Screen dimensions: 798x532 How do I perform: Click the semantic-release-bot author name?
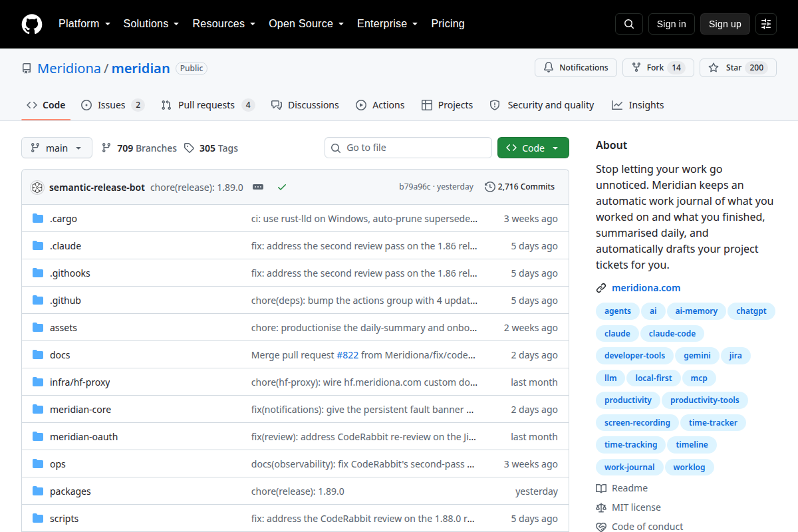(x=97, y=188)
